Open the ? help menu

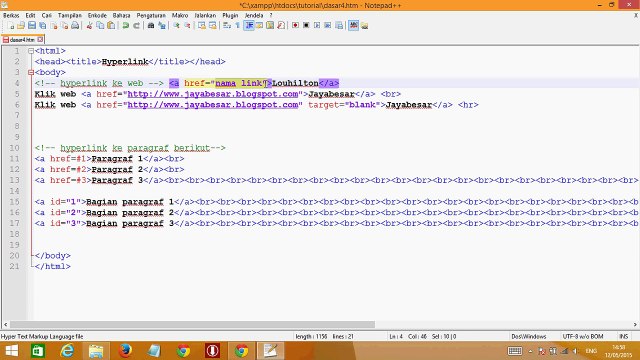coord(271,15)
